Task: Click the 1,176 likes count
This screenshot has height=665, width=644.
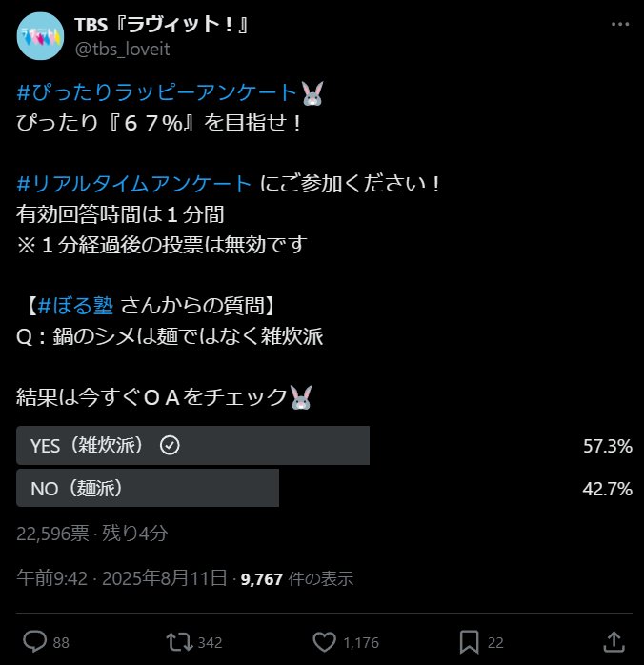Action: [x=361, y=642]
